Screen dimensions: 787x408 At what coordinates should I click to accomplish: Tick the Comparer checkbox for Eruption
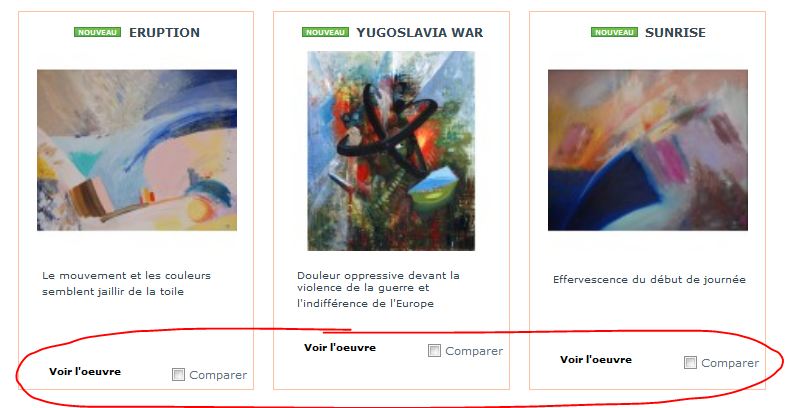click(178, 374)
